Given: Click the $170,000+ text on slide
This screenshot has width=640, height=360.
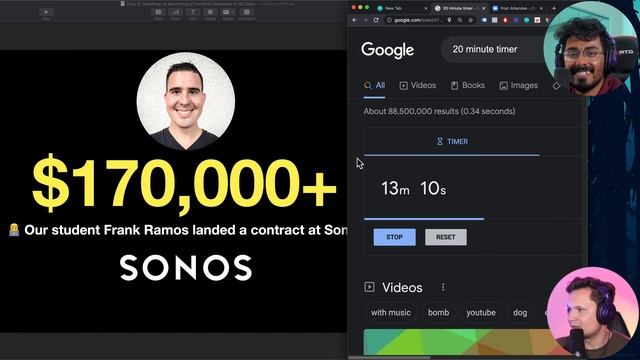Looking at the screenshot, I should coord(184,183).
